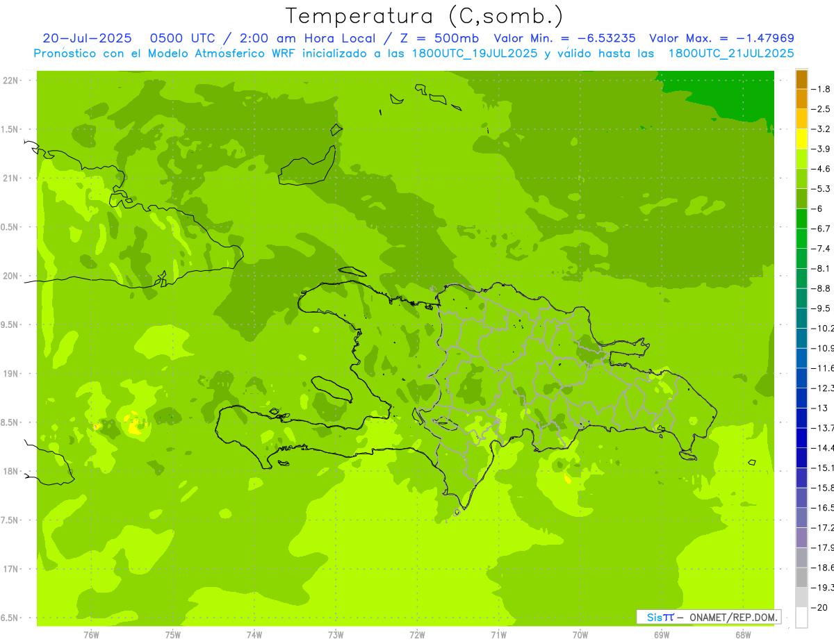Click the 'SisTT - ONAMET/REP.DOM.' label
The width and height of the screenshot is (834, 644).
point(708,617)
